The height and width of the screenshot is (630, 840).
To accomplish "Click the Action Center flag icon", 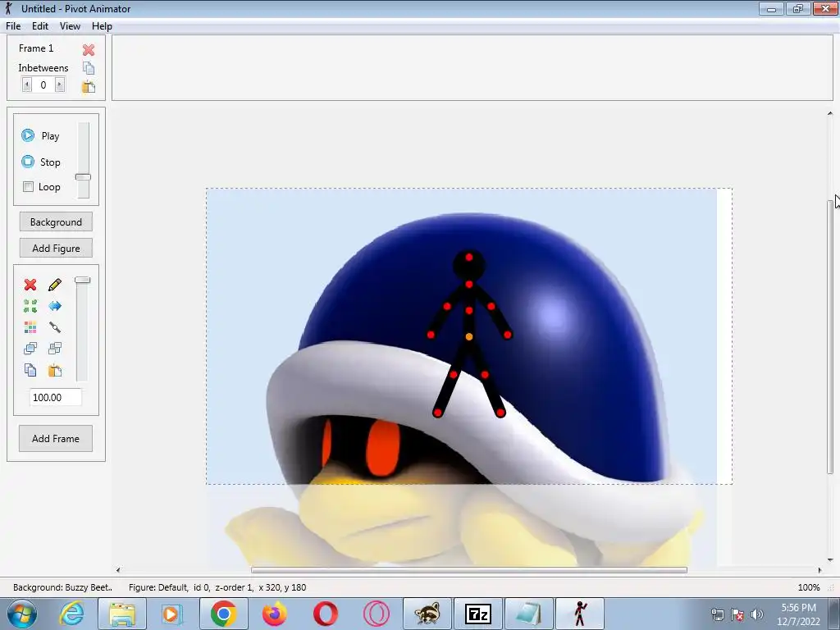I will (737, 614).
